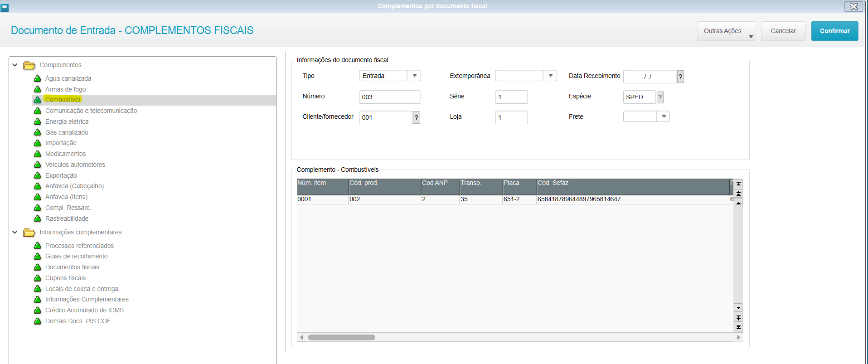Click the Série input field
The height and width of the screenshot is (364, 868).
511,97
